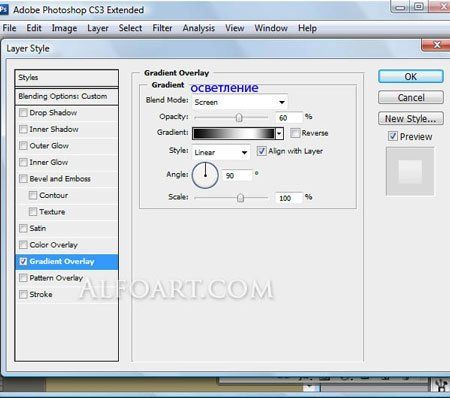Toggle the Preview checkbox

pos(393,136)
